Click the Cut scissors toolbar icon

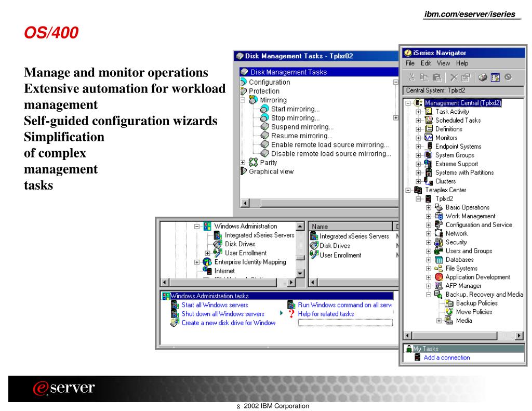pyautogui.click(x=411, y=77)
